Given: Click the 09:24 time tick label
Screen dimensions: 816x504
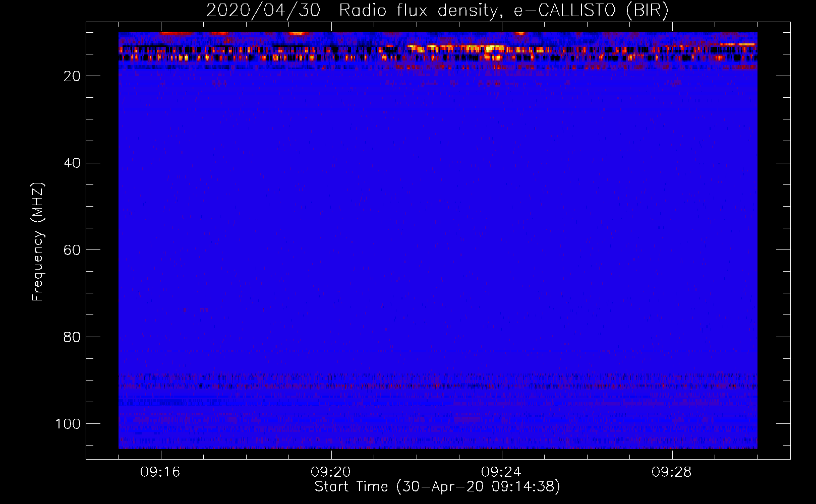Looking at the screenshot, I should pyautogui.click(x=501, y=472).
